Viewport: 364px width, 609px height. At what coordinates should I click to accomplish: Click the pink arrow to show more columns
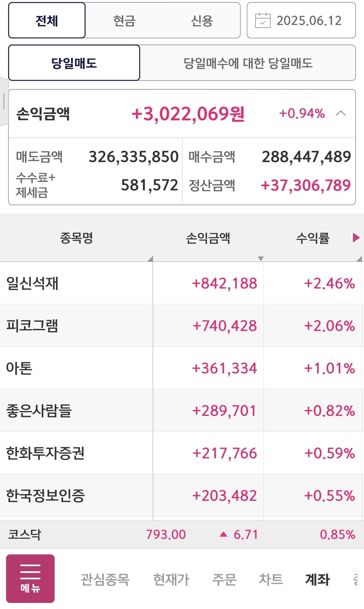356,238
